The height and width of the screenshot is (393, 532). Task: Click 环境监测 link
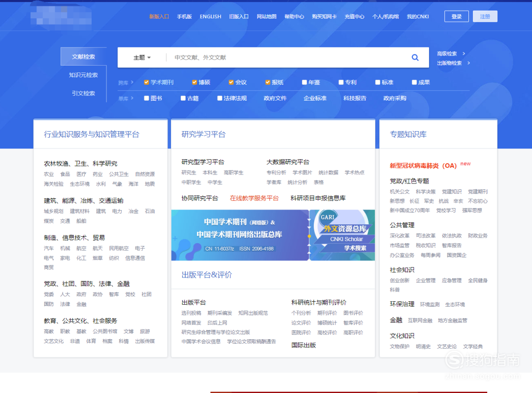pos(430,304)
